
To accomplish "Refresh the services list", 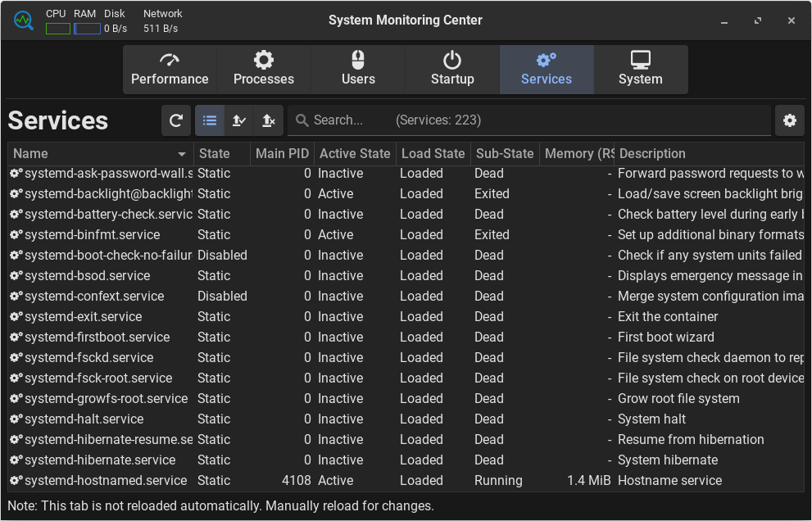I will pyautogui.click(x=175, y=120).
